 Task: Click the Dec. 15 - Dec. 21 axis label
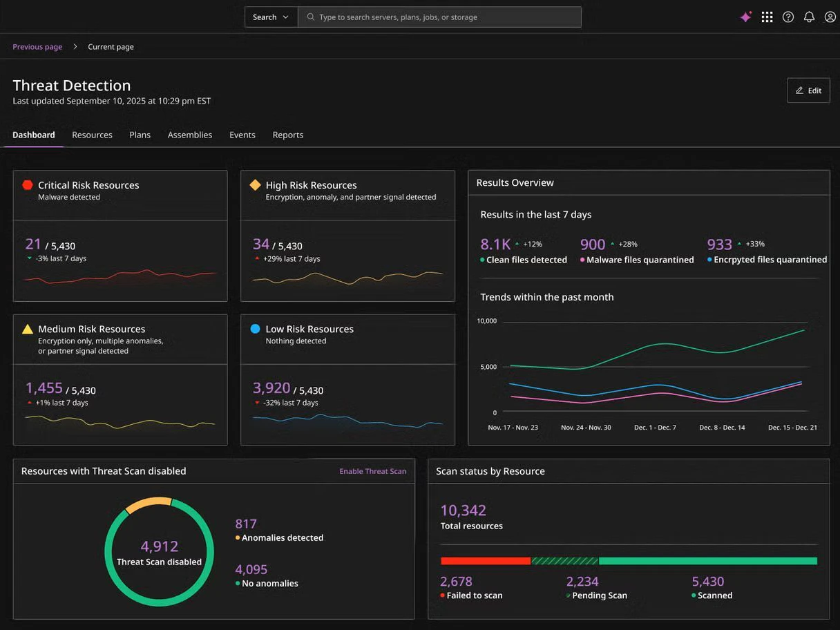(792, 428)
